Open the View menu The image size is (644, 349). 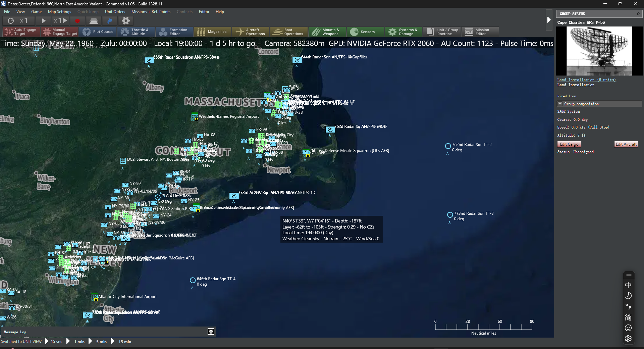pos(21,12)
